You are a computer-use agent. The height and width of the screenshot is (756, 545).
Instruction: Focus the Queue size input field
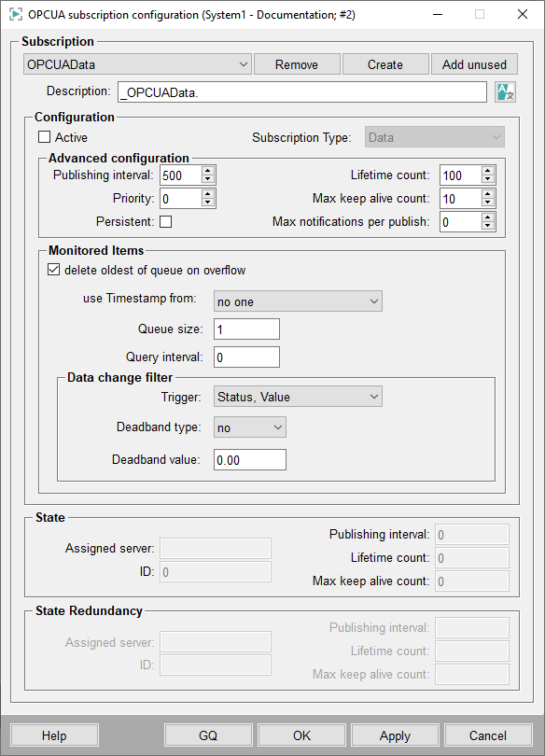tap(246, 329)
